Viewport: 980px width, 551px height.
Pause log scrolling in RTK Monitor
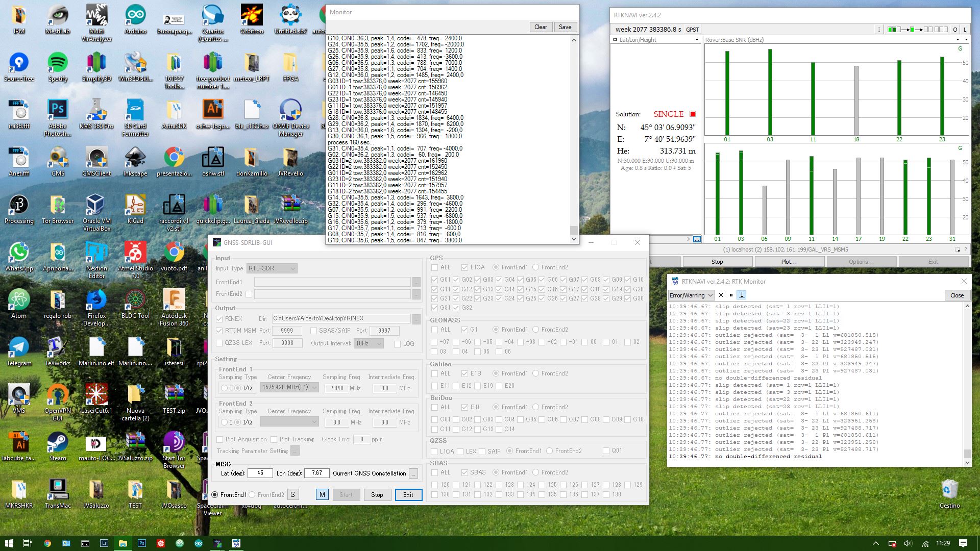731,295
